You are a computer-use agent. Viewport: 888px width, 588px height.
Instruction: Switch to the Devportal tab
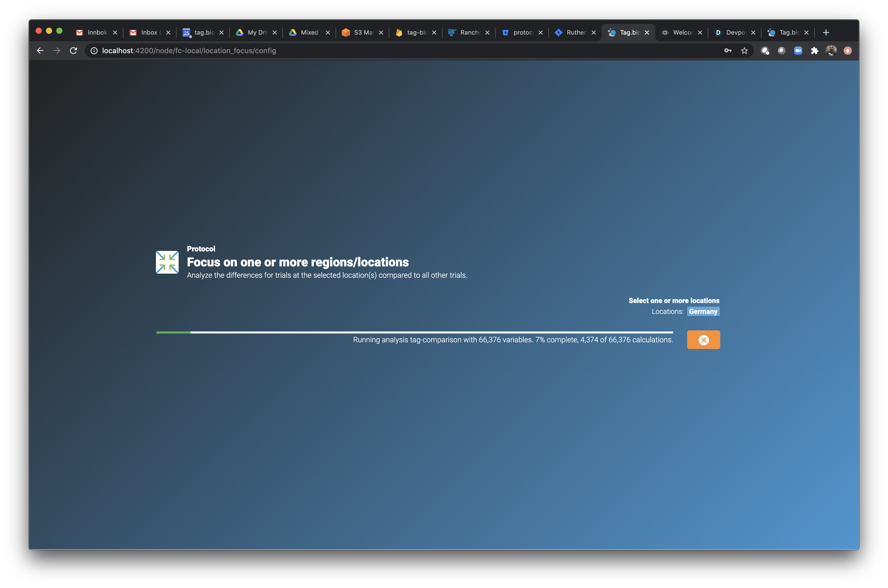click(x=731, y=33)
